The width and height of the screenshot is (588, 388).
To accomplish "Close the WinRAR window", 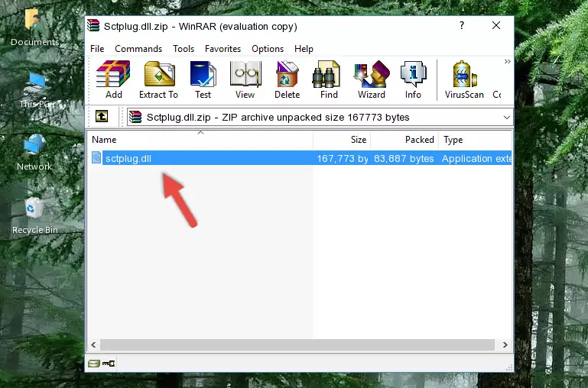I will click(496, 25).
